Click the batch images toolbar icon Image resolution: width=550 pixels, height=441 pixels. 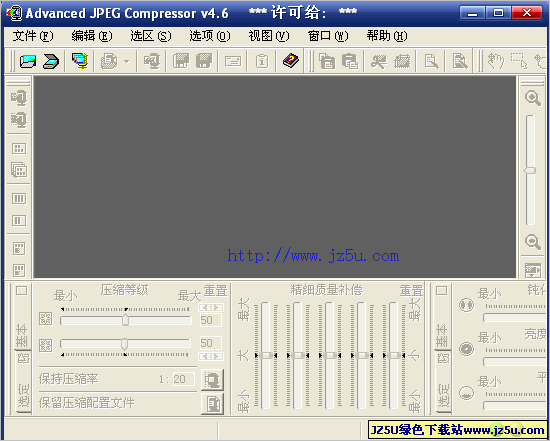pos(109,61)
